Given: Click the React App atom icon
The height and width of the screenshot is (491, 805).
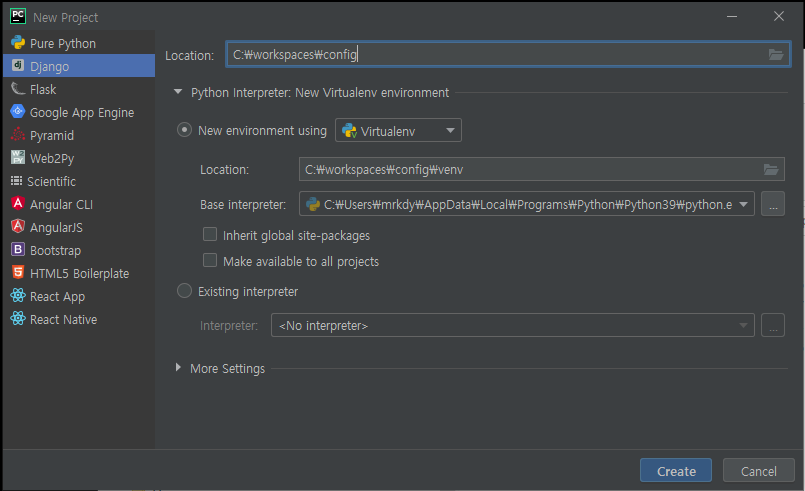Looking at the screenshot, I should point(18,296).
